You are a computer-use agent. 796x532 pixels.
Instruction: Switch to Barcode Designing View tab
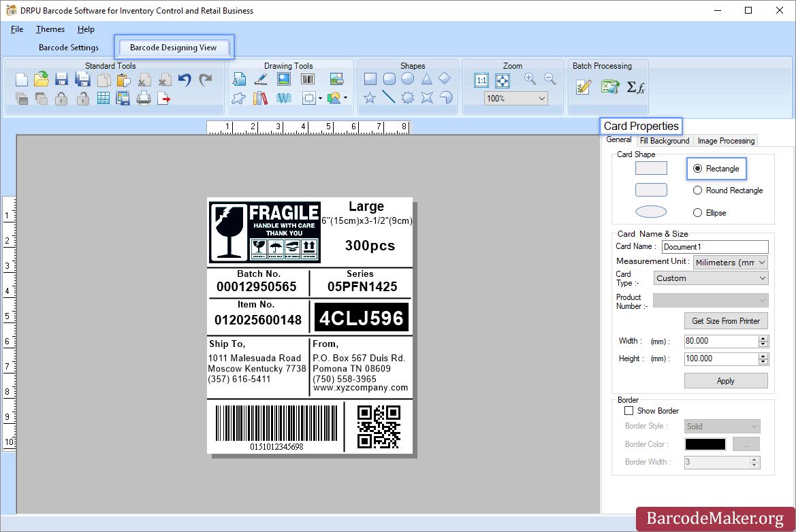click(173, 47)
